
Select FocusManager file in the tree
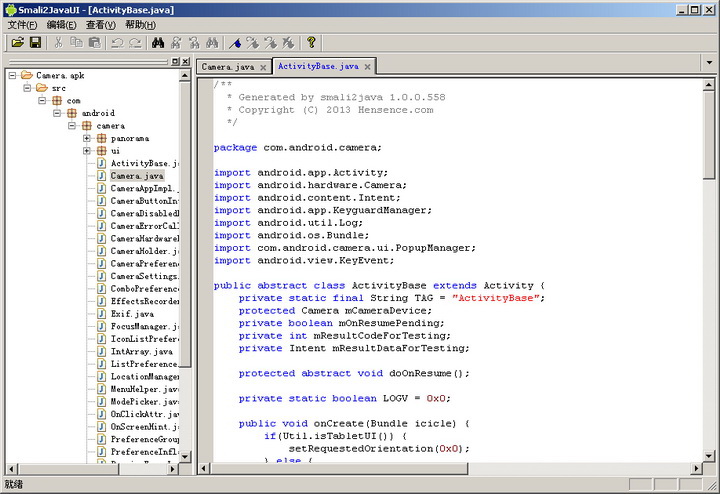point(143,327)
